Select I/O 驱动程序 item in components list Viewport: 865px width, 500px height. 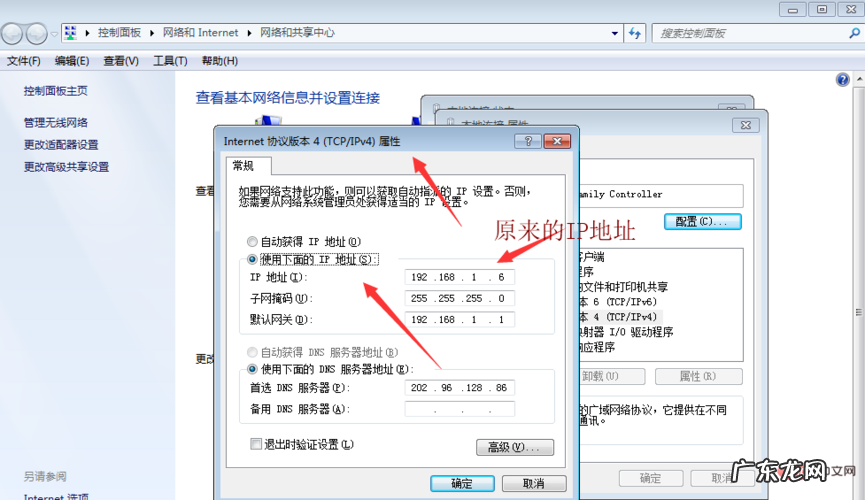point(626,332)
